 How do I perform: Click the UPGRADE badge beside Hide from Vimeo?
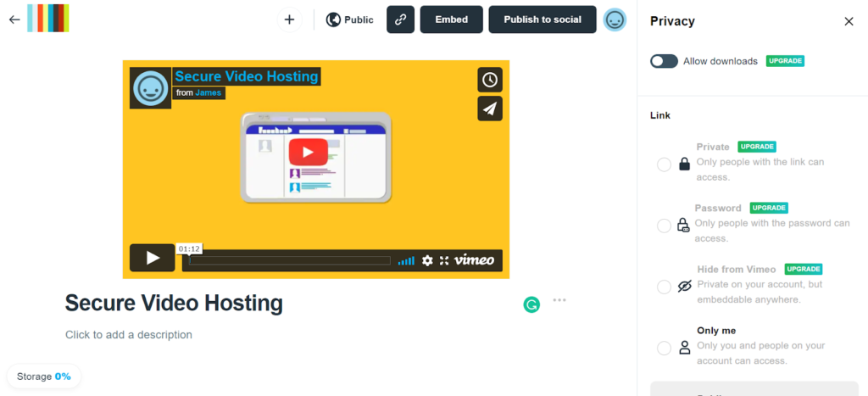[x=804, y=269]
